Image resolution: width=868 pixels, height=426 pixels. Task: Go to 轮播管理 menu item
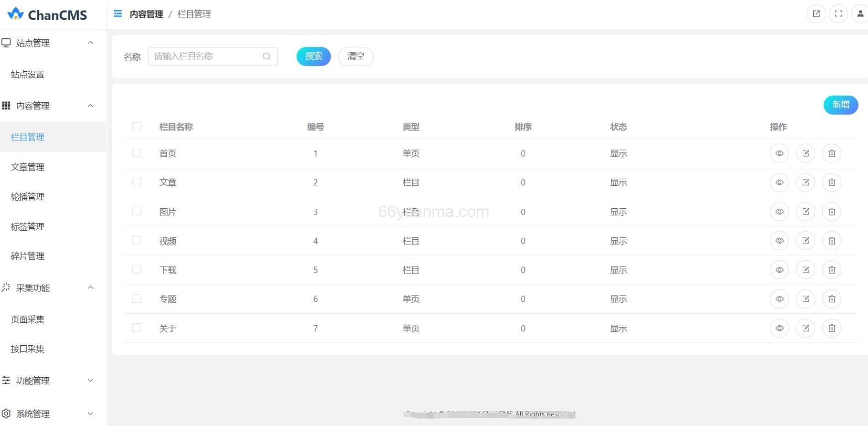(x=28, y=197)
